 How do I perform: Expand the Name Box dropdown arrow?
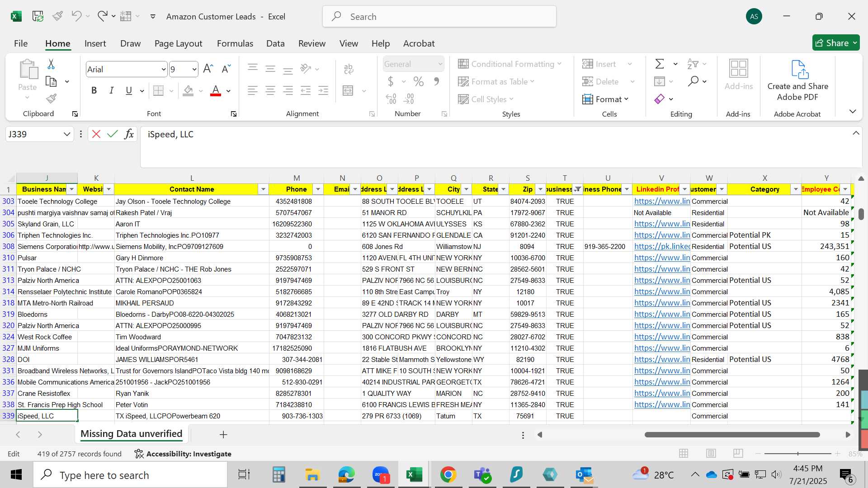(66, 134)
